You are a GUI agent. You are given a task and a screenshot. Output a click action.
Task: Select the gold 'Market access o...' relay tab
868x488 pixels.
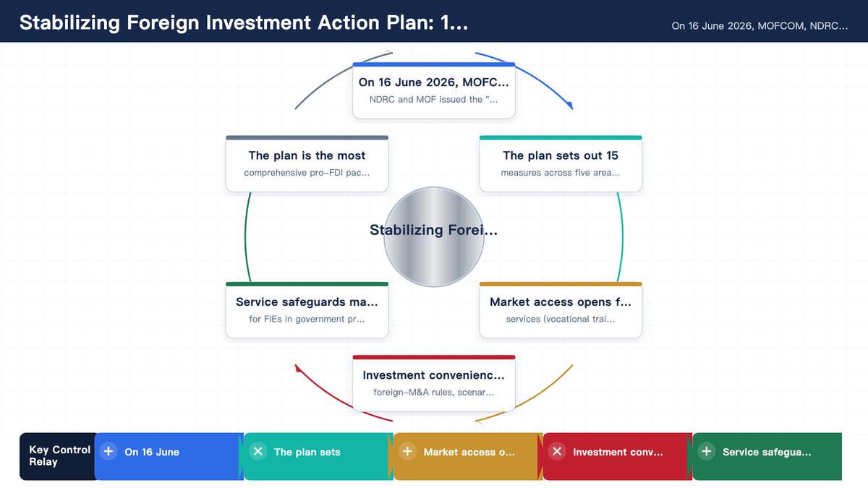tap(468, 456)
